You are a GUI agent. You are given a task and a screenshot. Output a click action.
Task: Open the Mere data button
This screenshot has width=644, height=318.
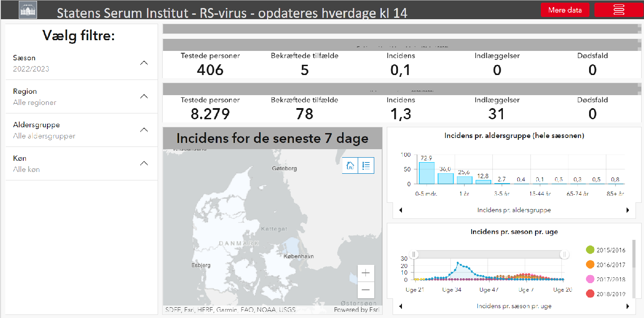tap(565, 10)
